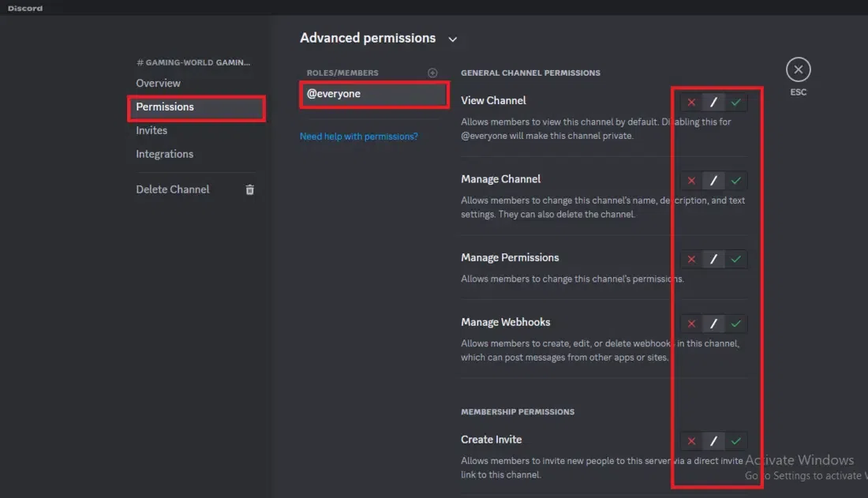Open the Overview settings tab
This screenshot has height=498, width=868.
pos(158,83)
